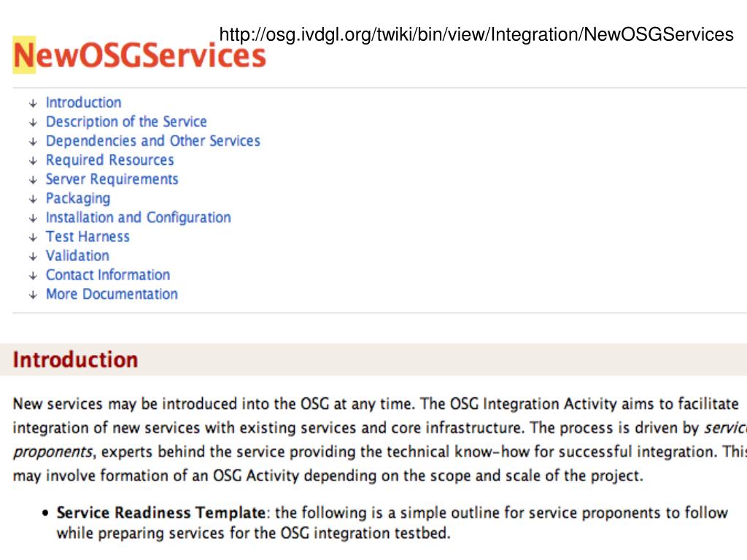This screenshot has height=560, width=747.
Task: Open Dependencies and Other Services link
Action: (x=153, y=141)
